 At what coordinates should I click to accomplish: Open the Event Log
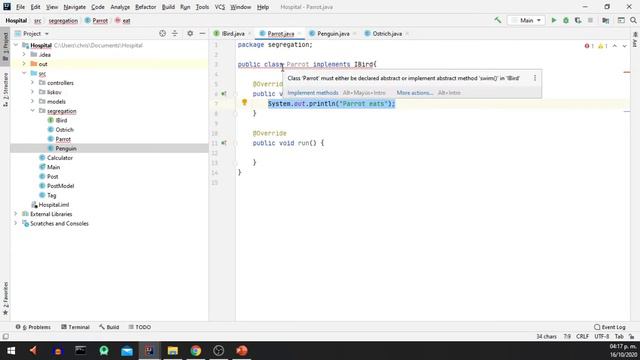pos(610,327)
